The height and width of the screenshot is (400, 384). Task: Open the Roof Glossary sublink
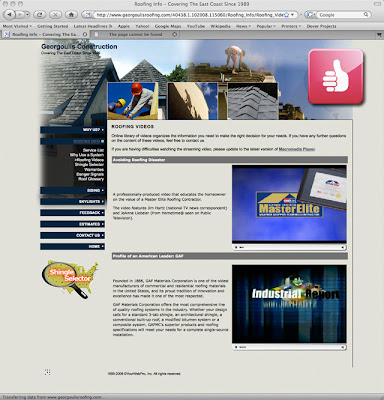(91, 179)
